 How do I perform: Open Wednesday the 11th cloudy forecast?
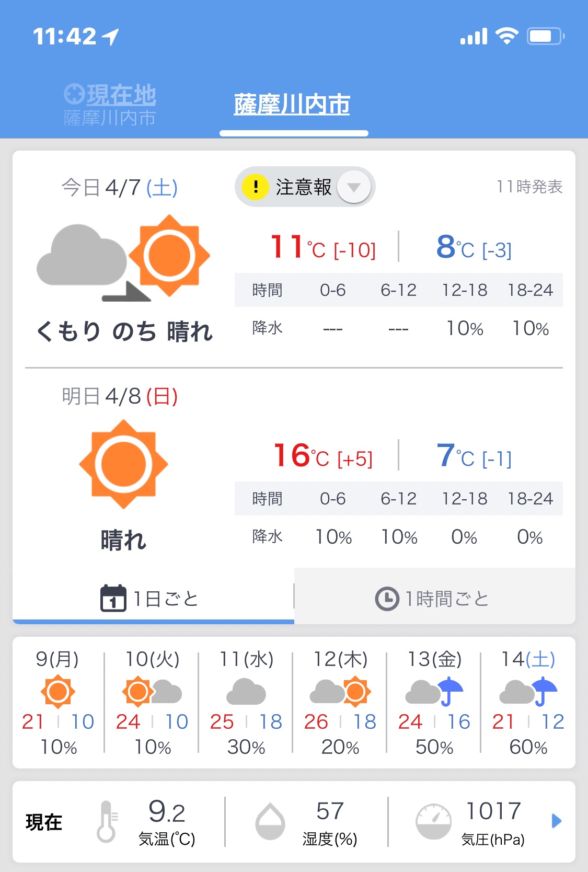[246, 702]
